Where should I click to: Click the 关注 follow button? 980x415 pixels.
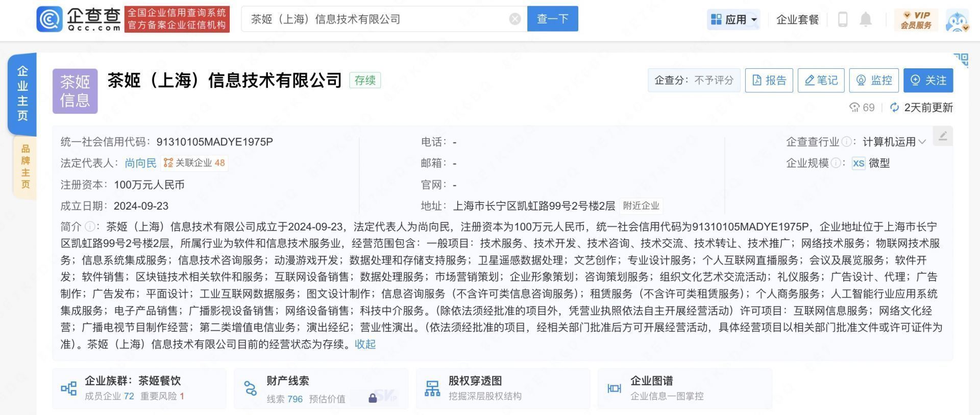tap(928, 80)
